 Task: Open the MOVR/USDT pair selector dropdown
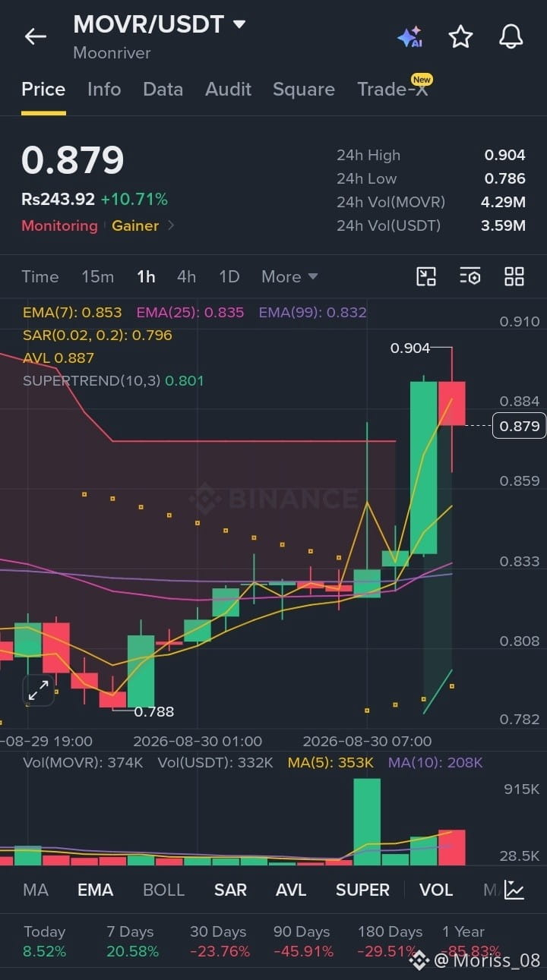click(x=160, y=24)
